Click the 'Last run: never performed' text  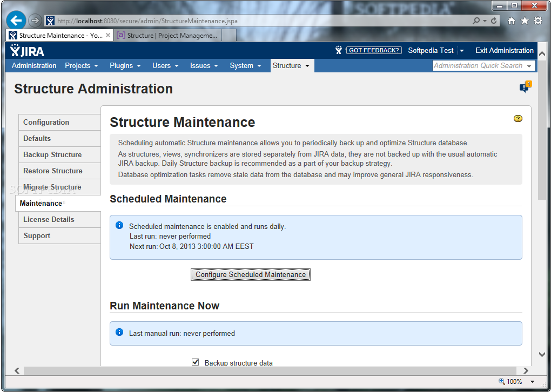(x=170, y=236)
